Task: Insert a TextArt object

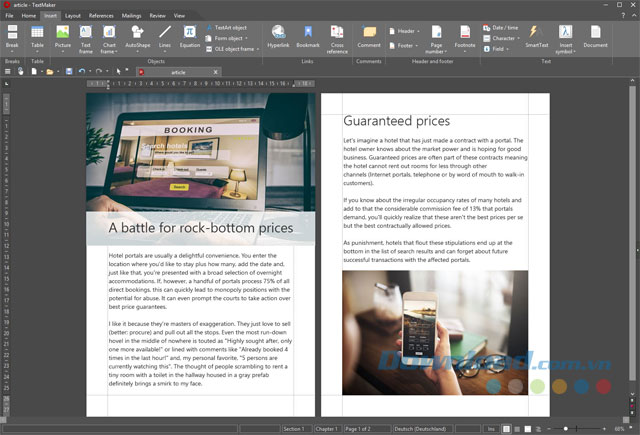Action: (x=229, y=28)
